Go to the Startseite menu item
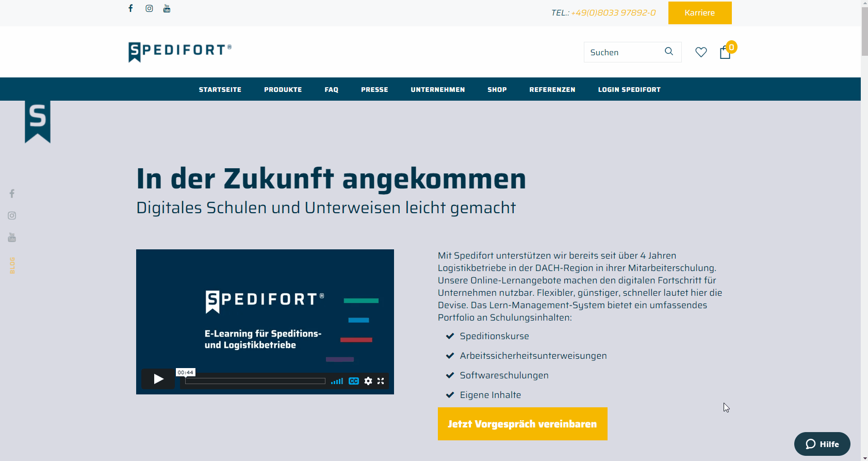The image size is (868, 461). coord(220,89)
